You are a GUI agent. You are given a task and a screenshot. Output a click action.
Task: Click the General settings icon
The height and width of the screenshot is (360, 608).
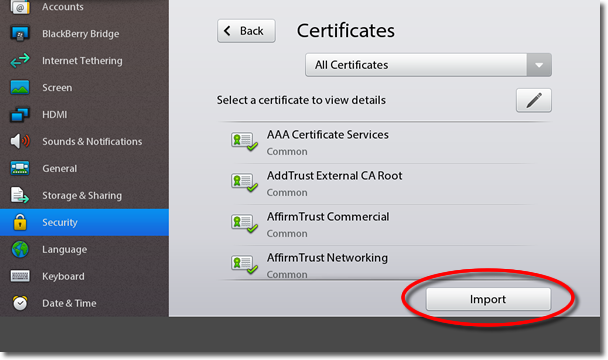coord(19,168)
